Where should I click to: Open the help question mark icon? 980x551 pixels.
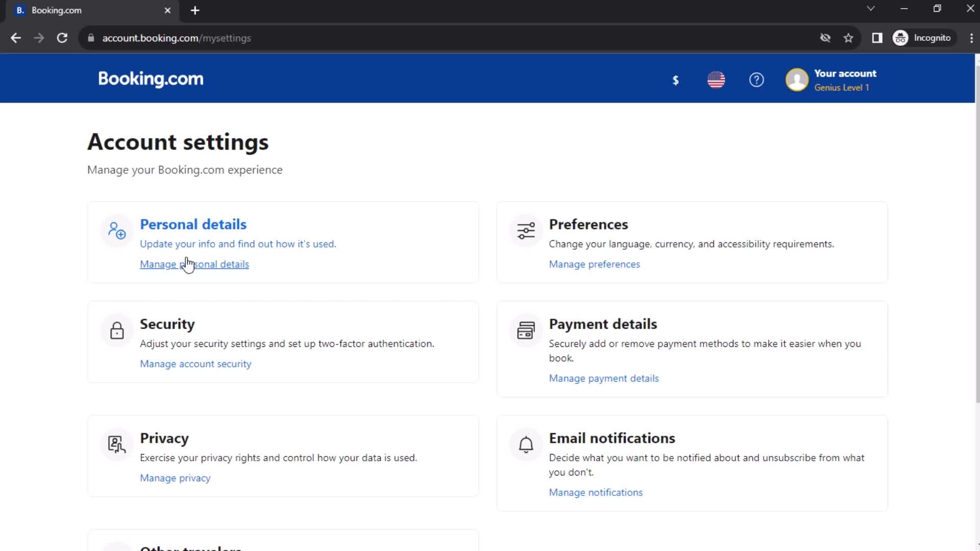756,80
